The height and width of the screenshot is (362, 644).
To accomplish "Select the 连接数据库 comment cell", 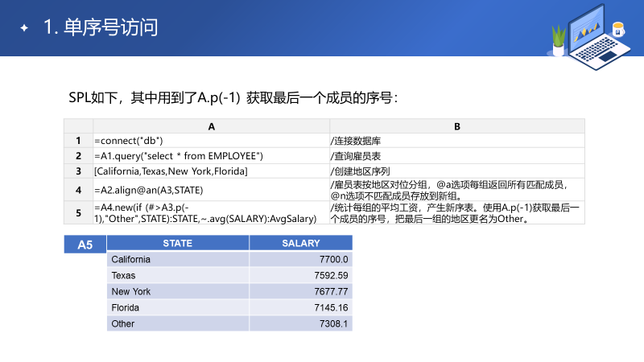I will tap(456, 141).
